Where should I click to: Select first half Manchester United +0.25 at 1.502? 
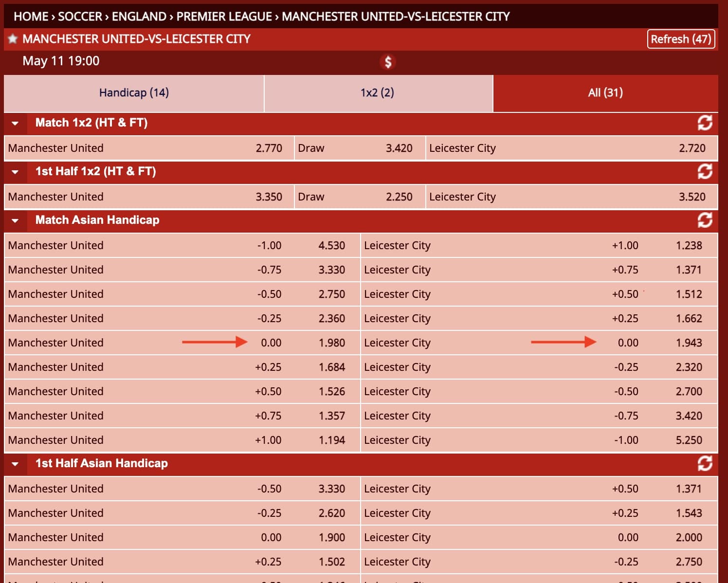[182, 562]
